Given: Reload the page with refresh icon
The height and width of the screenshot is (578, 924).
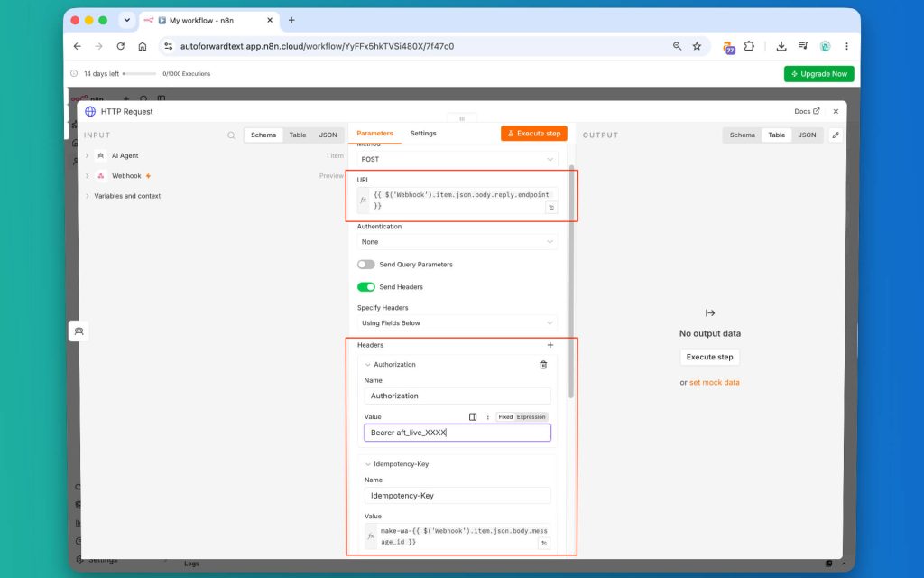Looking at the screenshot, I should [120, 46].
